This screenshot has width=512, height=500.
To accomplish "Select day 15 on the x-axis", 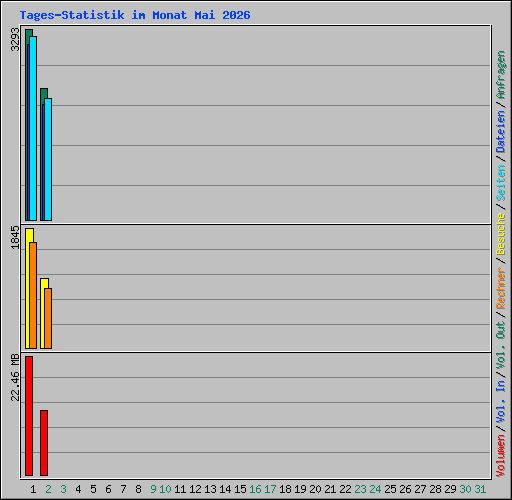I will coord(240,489).
